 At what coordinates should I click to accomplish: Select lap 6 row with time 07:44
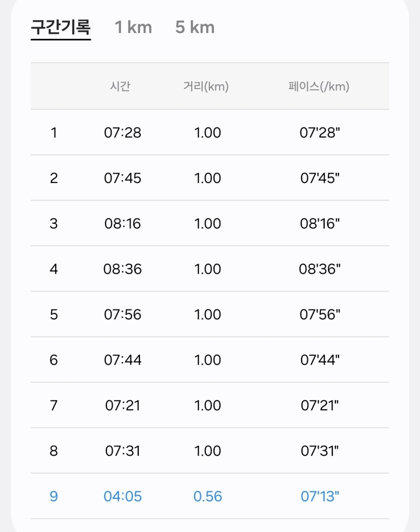210,360
